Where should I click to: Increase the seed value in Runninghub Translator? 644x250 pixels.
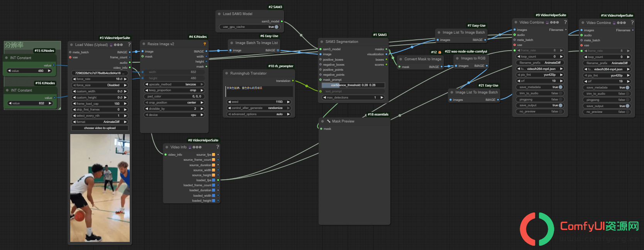[288, 102]
